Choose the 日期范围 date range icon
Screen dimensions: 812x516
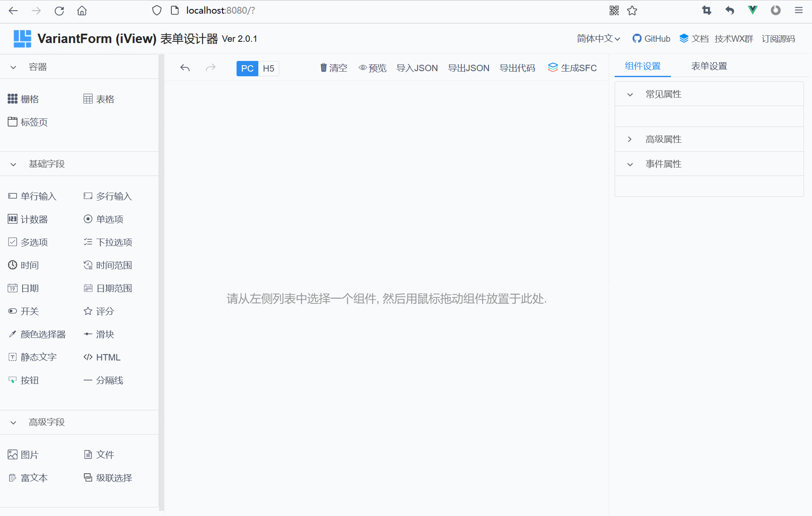point(88,288)
